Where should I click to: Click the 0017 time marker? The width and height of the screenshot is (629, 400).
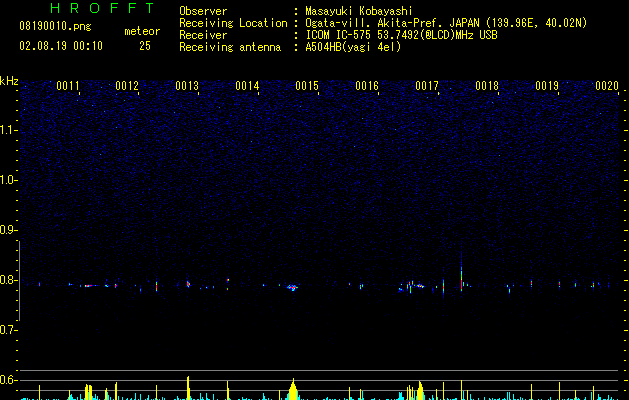point(427,86)
